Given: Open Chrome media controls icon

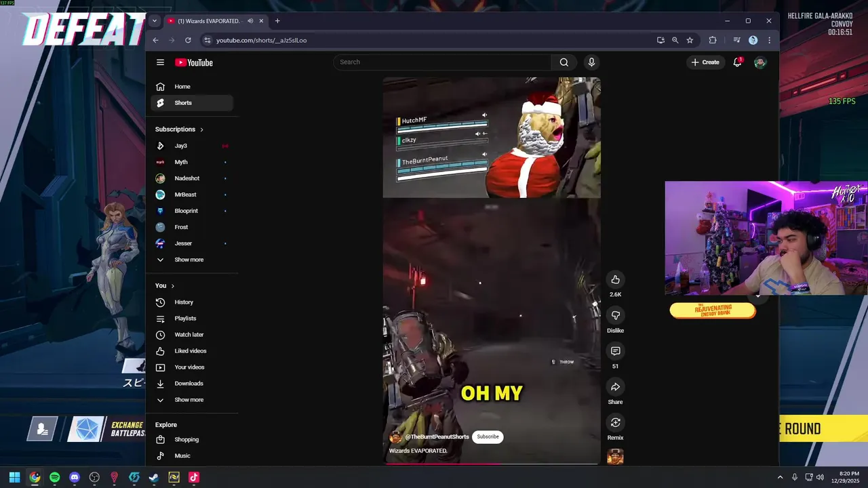Looking at the screenshot, I should [736, 40].
